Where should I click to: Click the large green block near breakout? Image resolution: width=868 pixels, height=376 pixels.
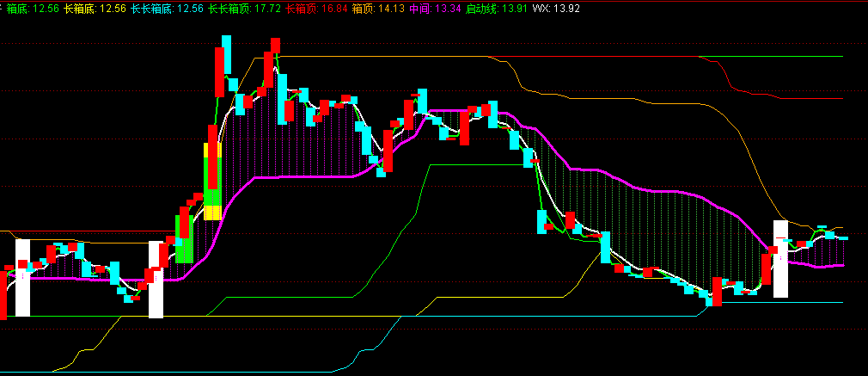point(184,241)
